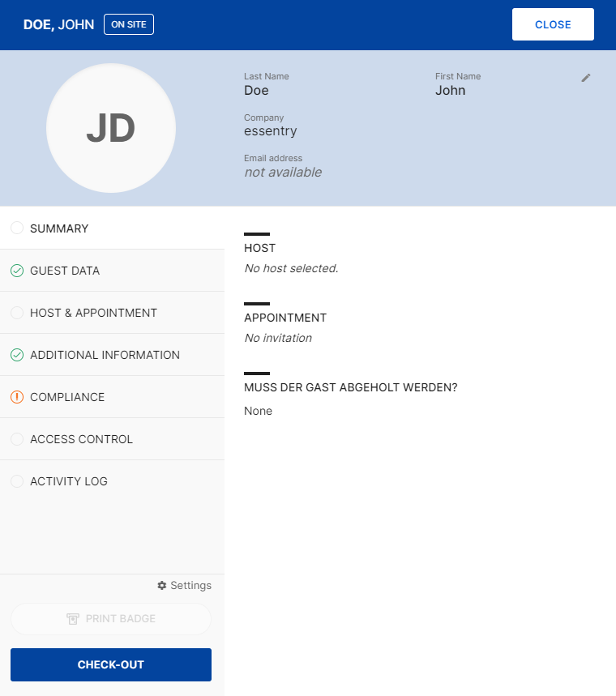Select the Host & Appointment section
The width and height of the screenshot is (616, 696).
pos(112,313)
